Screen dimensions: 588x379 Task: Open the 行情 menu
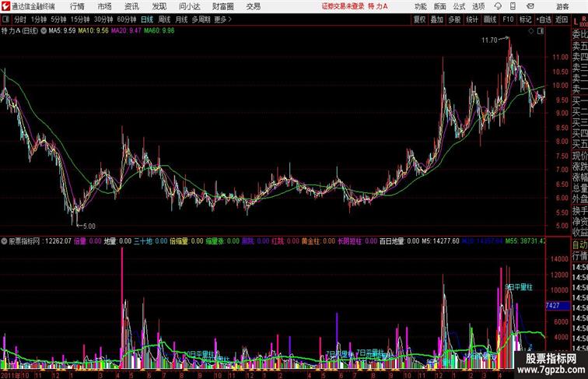(77, 6)
